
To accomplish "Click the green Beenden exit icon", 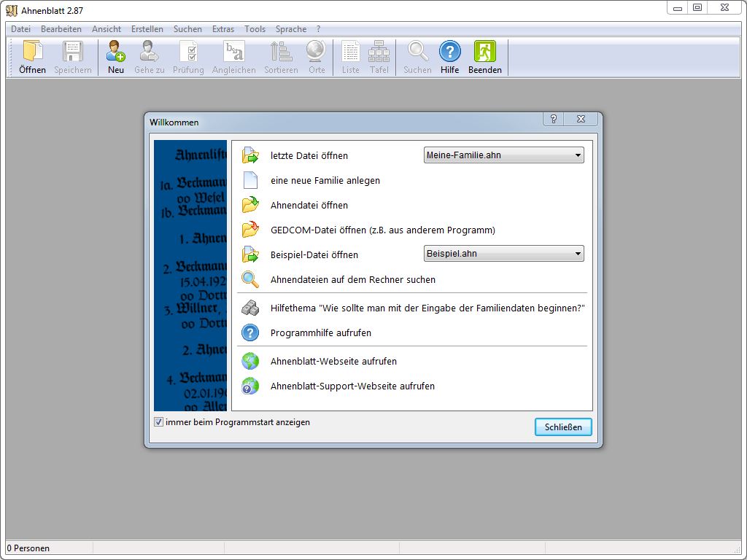I will coord(484,52).
